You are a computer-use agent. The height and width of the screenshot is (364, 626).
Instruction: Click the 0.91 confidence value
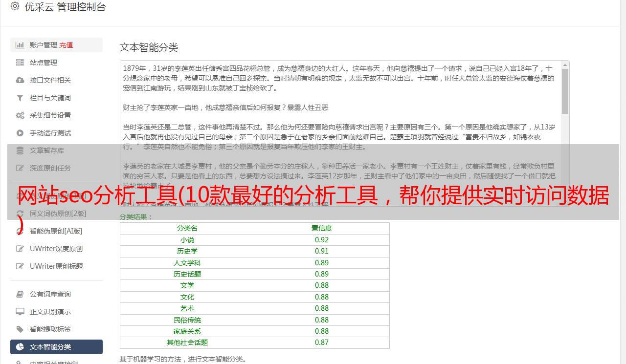click(x=322, y=251)
